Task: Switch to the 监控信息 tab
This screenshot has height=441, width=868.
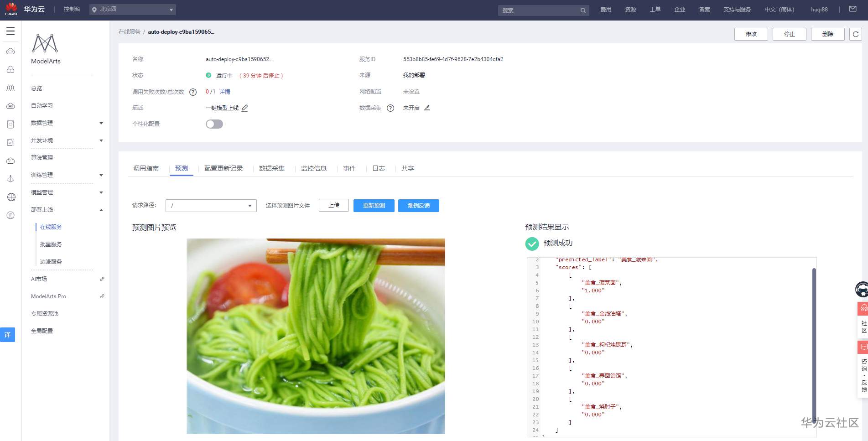Action: click(314, 168)
